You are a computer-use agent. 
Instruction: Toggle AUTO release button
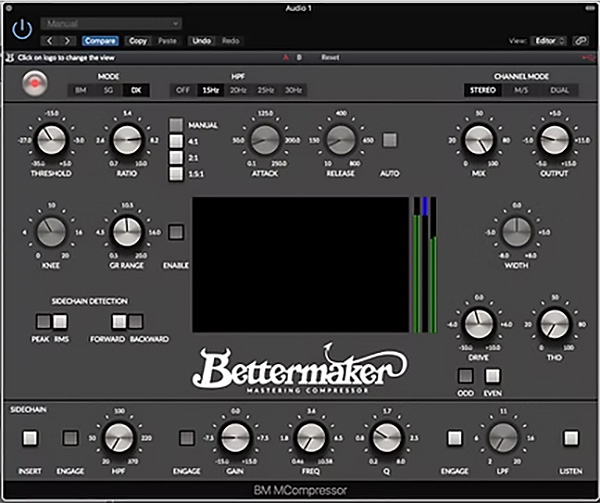(x=390, y=140)
